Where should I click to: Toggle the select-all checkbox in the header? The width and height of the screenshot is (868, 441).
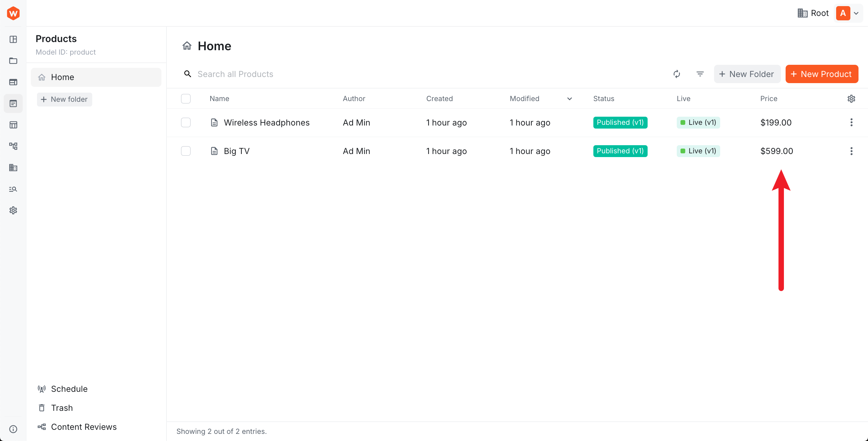coord(186,99)
